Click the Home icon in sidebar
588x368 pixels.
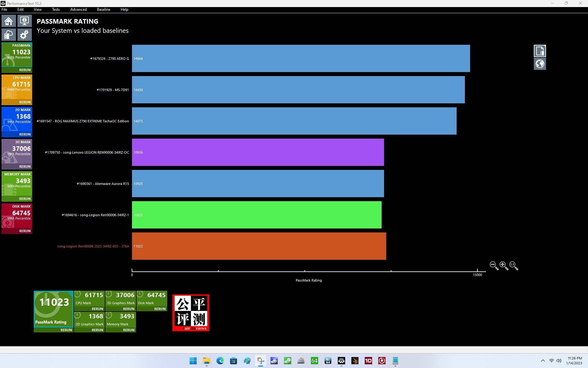9,21
